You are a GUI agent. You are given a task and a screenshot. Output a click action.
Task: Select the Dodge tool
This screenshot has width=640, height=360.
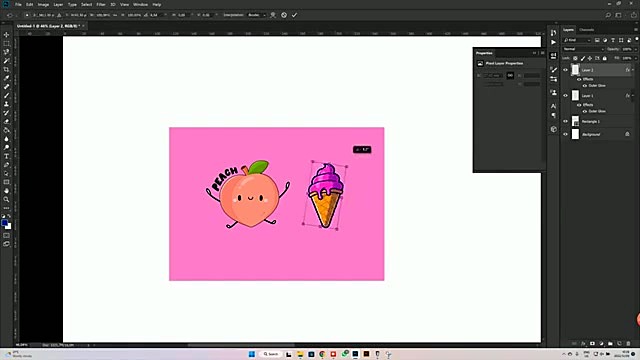(6, 147)
